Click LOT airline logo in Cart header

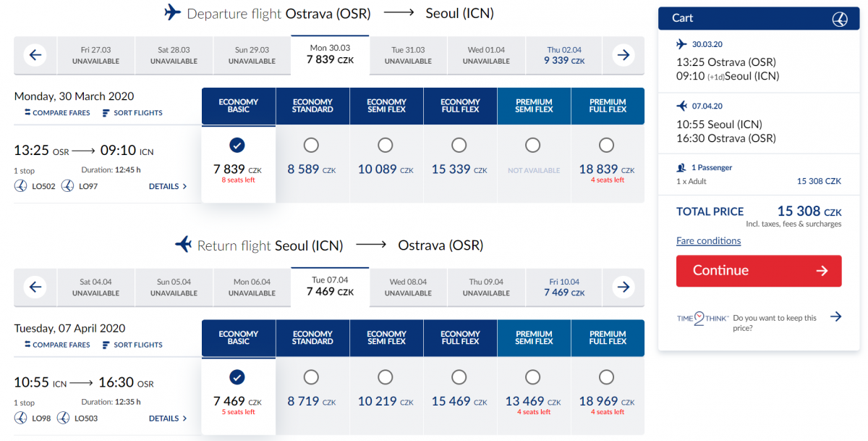[x=840, y=19]
